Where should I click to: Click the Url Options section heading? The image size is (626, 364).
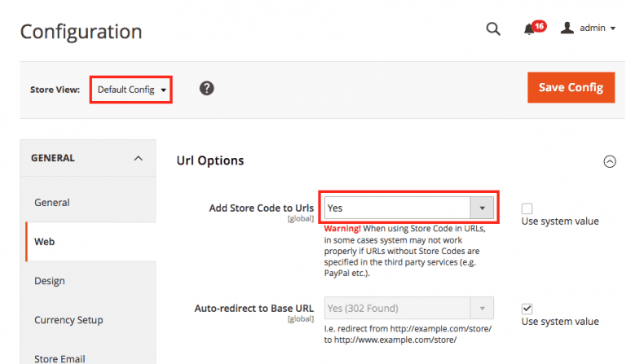[210, 160]
